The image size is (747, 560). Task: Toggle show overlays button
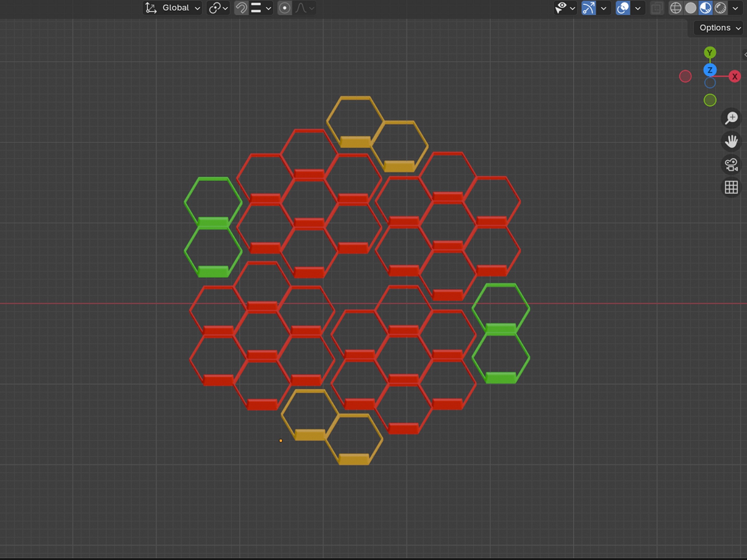(623, 8)
